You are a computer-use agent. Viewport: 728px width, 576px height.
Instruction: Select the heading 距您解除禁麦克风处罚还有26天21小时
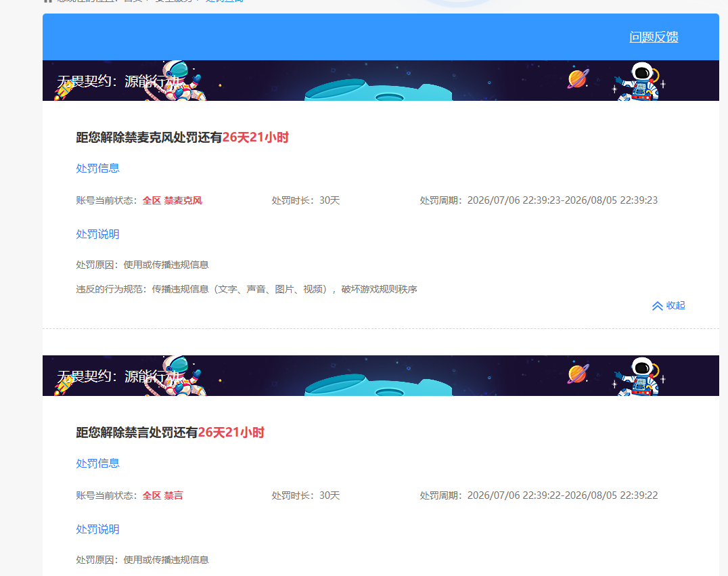[x=183, y=137]
